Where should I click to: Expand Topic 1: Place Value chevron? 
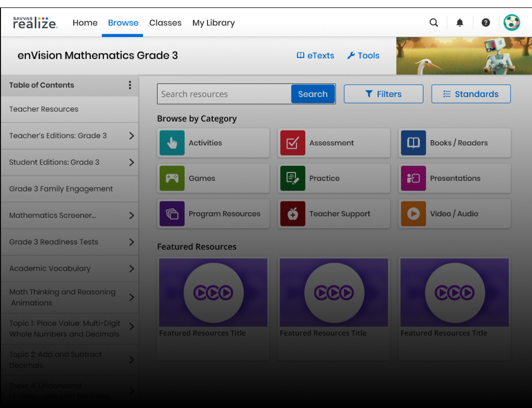tap(132, 326)
